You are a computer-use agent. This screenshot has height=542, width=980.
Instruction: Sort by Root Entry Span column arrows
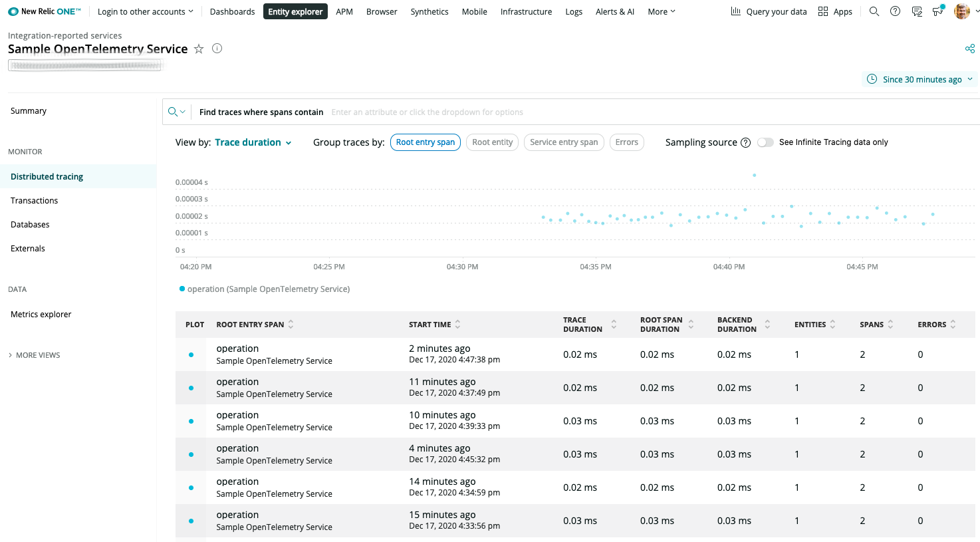click(x=291, y=325)
